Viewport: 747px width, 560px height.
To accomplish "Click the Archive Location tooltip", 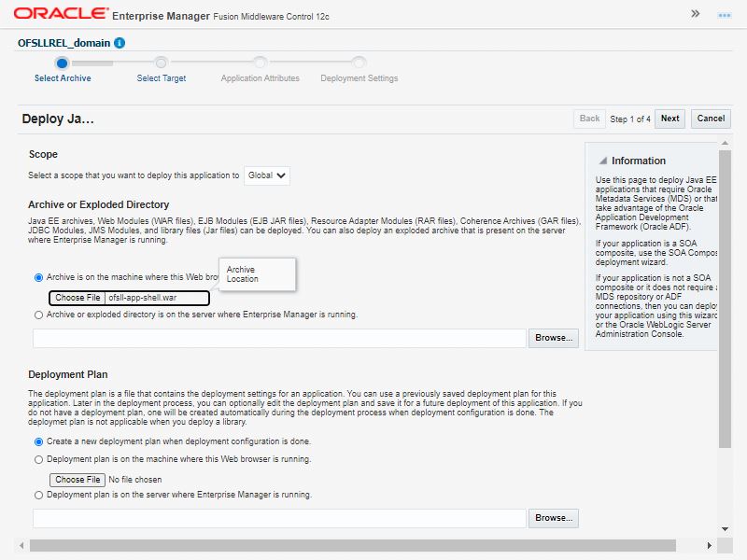I will 258,274.
